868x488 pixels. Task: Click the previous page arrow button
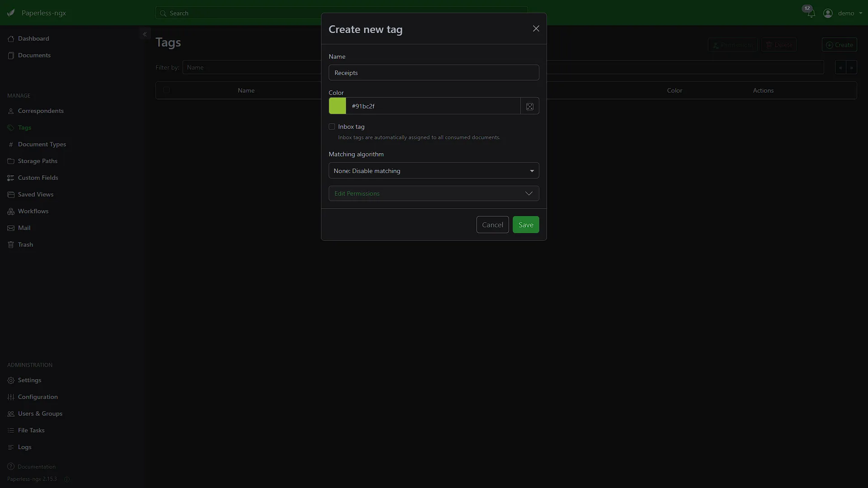840,67
